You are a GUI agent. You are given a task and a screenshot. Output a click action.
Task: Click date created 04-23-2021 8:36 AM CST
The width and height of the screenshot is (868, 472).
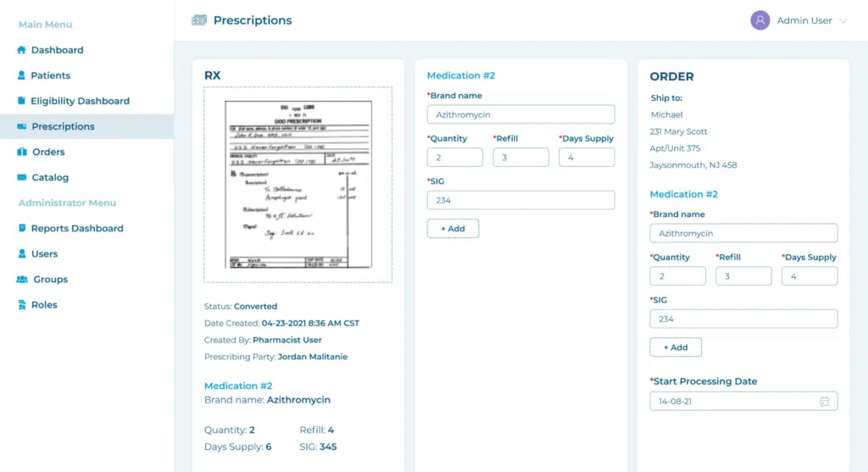point(310,323)
